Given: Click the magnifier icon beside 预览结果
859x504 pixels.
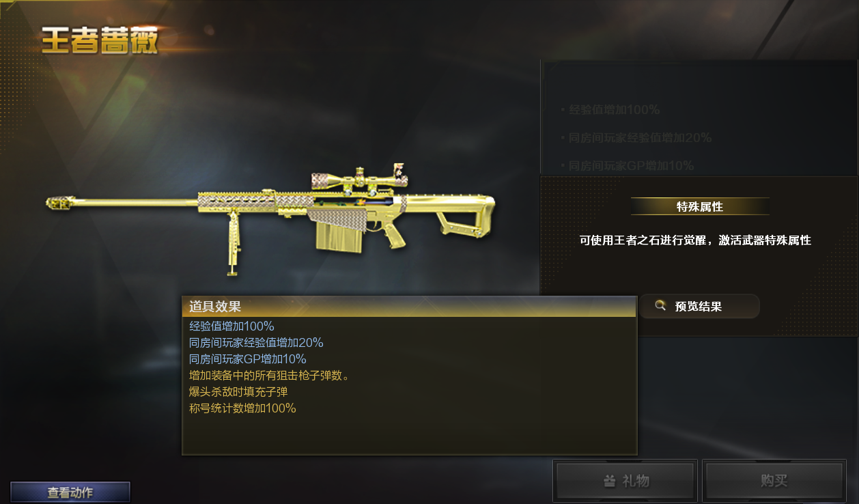Looking at the screenshot, I should [660, 306].
